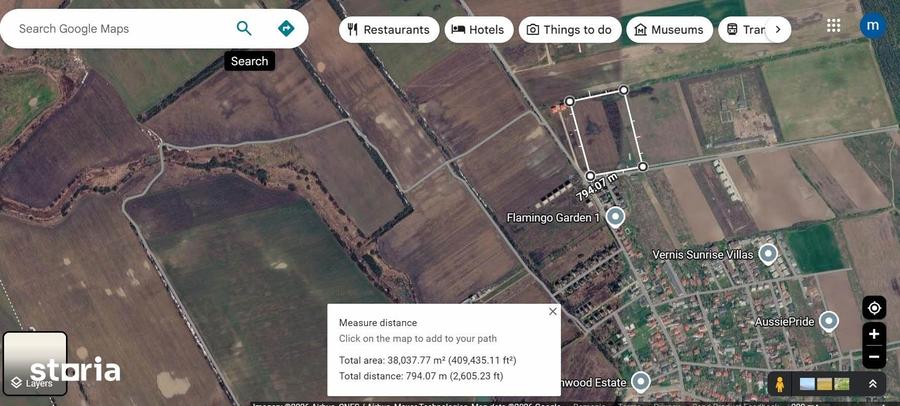Click the 'Vernis Sunrise Villas' label
Viewport: 900px width, 406px height.
(x=703, y=254)
